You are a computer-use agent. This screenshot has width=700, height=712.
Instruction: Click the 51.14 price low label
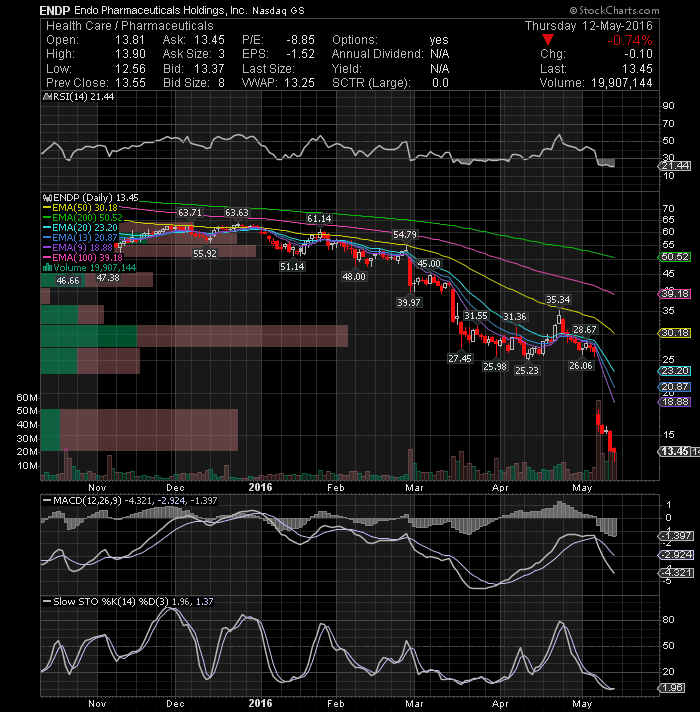click(292, 267)
